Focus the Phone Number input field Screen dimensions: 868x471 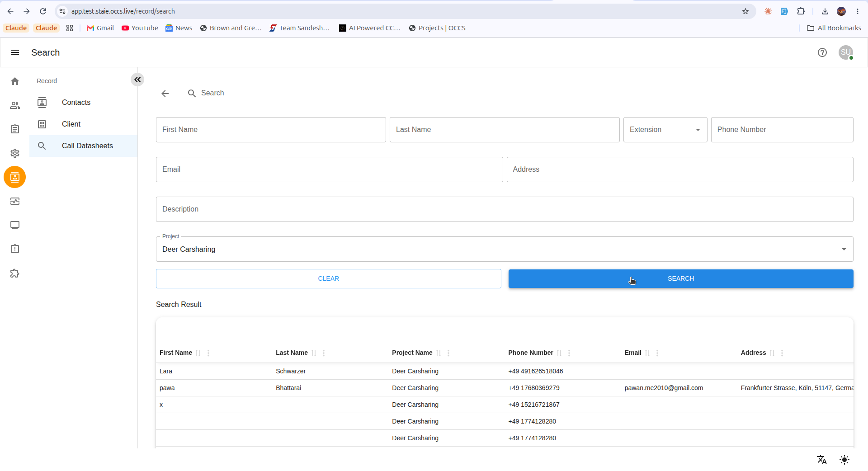(x=782, y=130)
